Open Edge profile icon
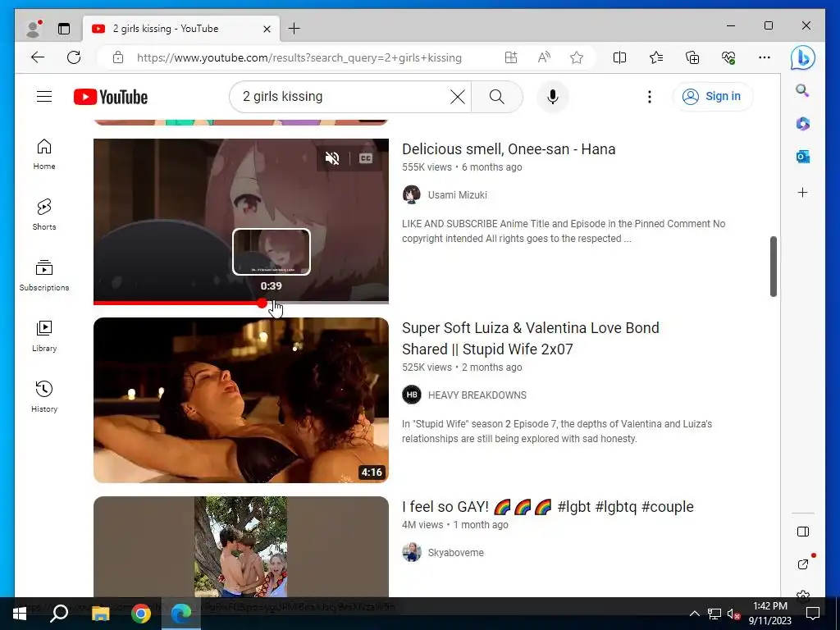The width and height of the screenshot is (840, 630). [x=34, y=29]
